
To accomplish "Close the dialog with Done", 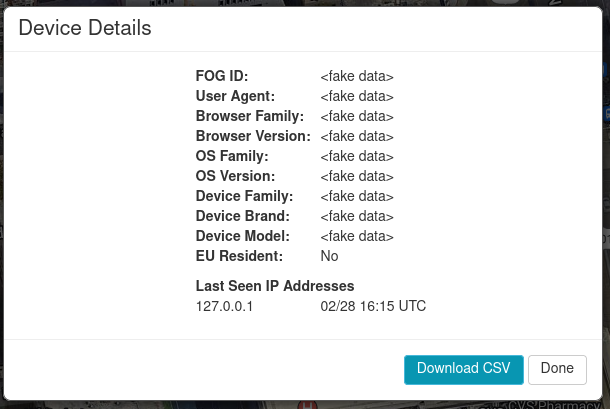I will click(557, 368).
